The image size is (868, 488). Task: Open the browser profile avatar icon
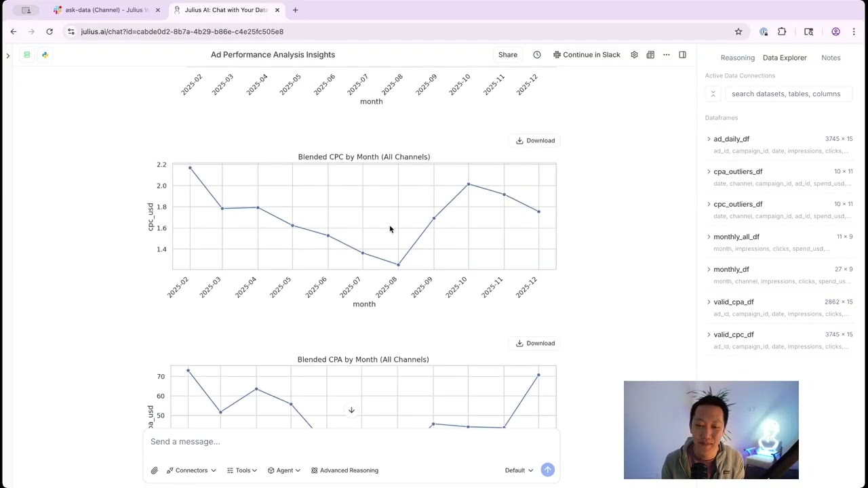[835, 32]
